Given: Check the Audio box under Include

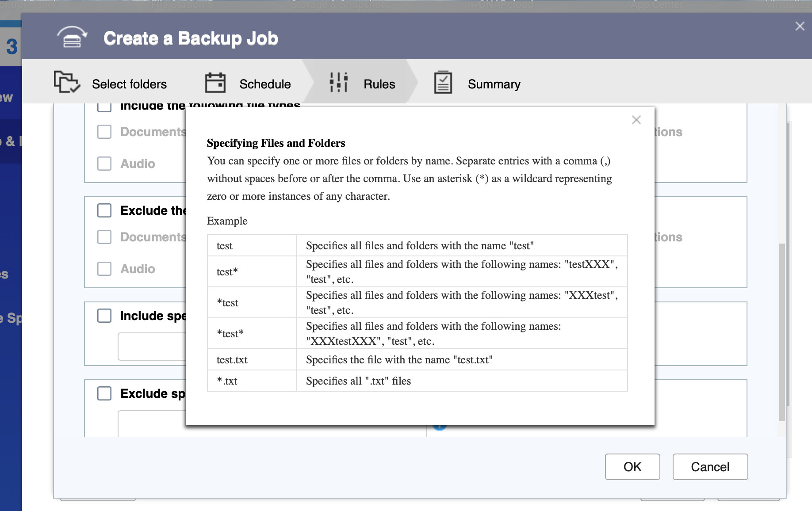Looking at the screenshot, I should coord(104,164).
